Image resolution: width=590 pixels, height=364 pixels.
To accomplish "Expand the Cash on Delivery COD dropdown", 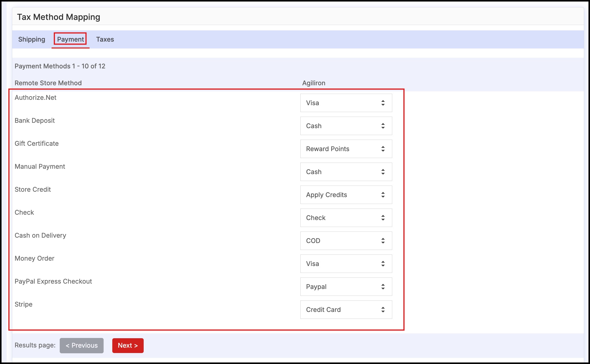I will (x=346, y=241).
